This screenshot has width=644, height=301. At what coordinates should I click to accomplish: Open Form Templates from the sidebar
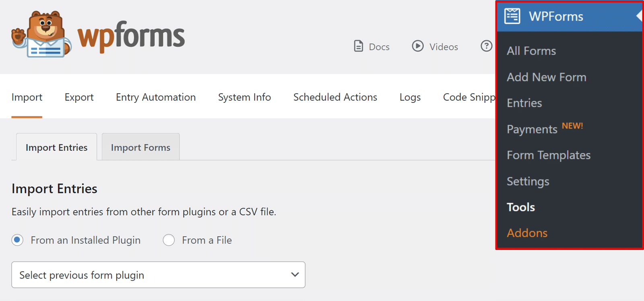(x=549, y=155)
